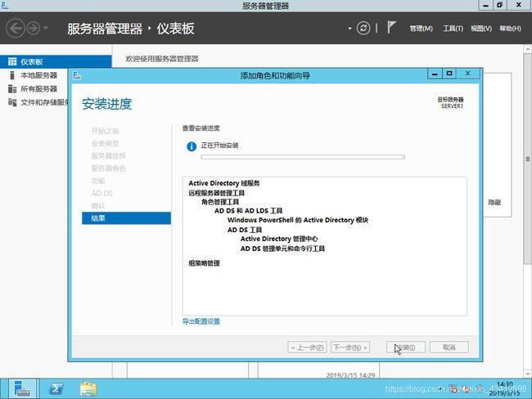Click the 下一步(N) button
Viewport: 532px width, 399px height.
[x=350, y=347]
